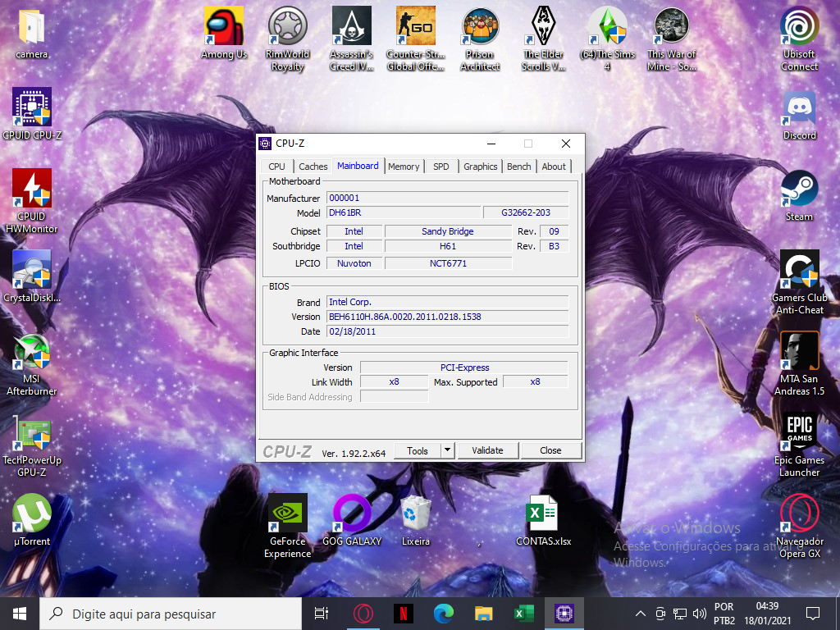Open Prison Architect desktop icon
840x630 pixels.
480,39
